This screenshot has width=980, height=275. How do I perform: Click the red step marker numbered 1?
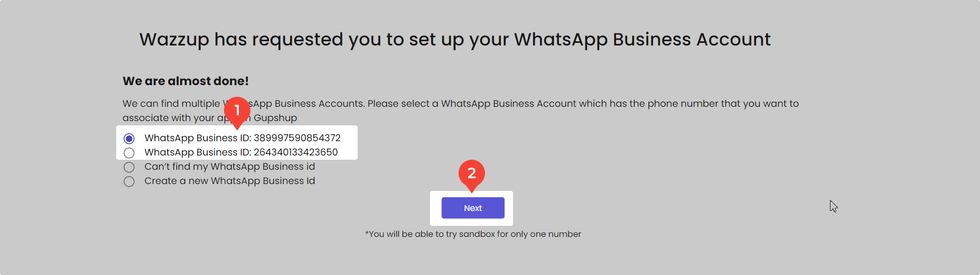tap(237, 110)
